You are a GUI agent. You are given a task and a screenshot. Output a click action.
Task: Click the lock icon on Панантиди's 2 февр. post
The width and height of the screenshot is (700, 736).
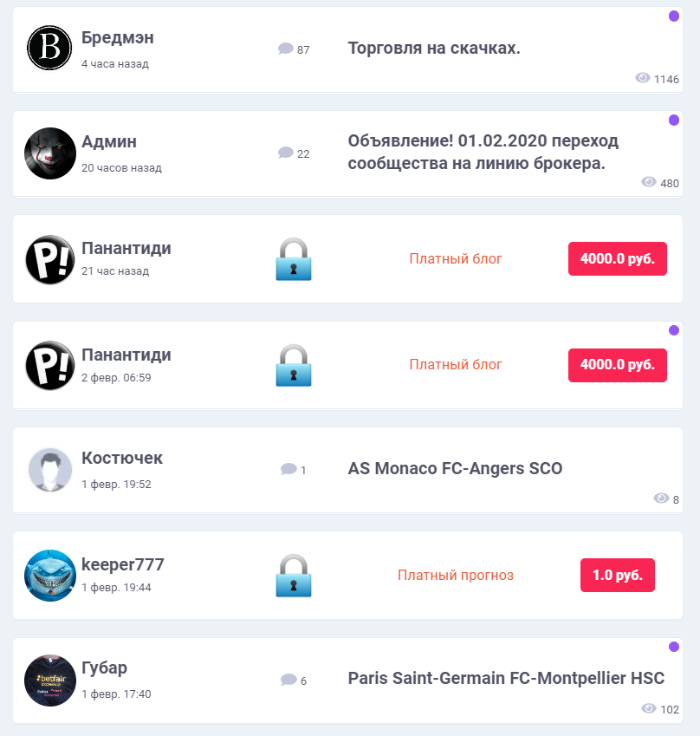pos(294,365)
